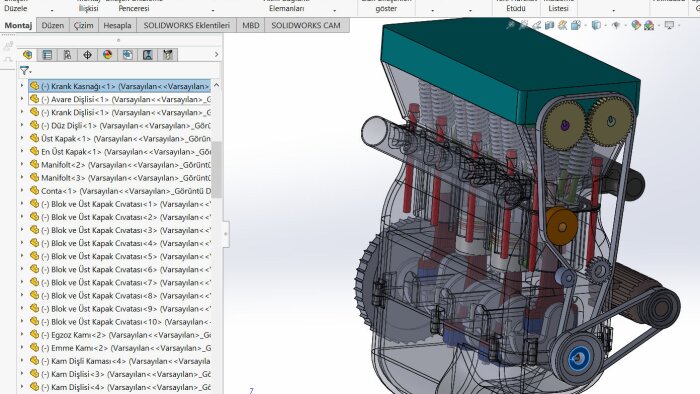Switch to the Hesapla ribbon tab
The image size is (700, 394).
click(117, 25)
